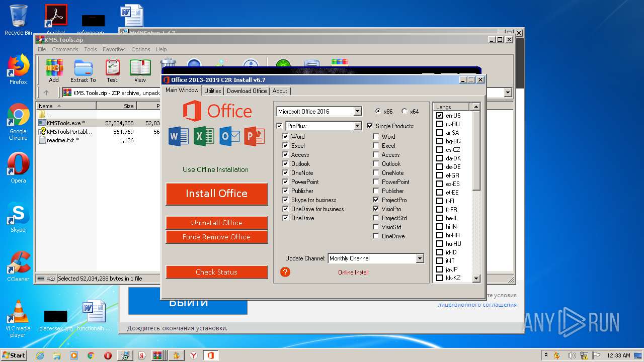Click the Chrome icon in the taskbar
The image size is (644, 362).
[x=91, y=355]
